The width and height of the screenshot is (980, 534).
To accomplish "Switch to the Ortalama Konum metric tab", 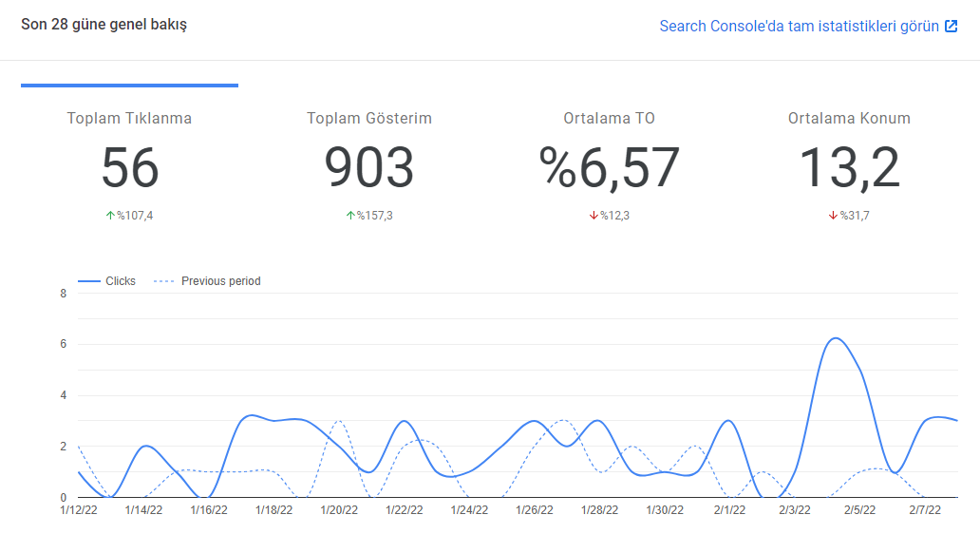I will tap(849, 162).
